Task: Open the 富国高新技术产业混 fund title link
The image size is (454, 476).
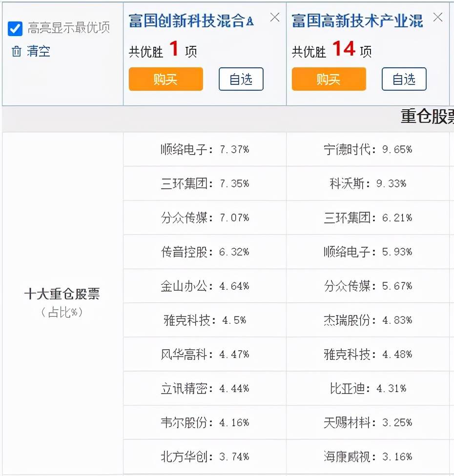Action: pos(357,20)
